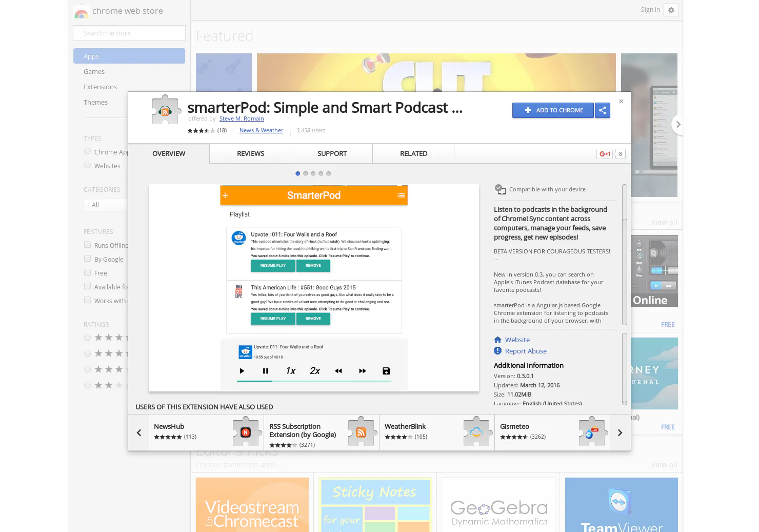
Task: Select the Chrome Apps type radio button
Action: click(x=87, y=151)
